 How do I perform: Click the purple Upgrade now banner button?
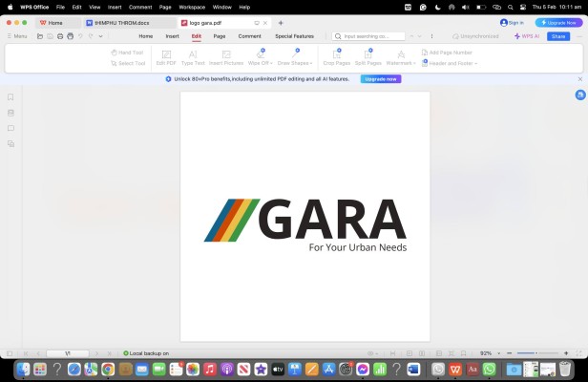(380, 79)
